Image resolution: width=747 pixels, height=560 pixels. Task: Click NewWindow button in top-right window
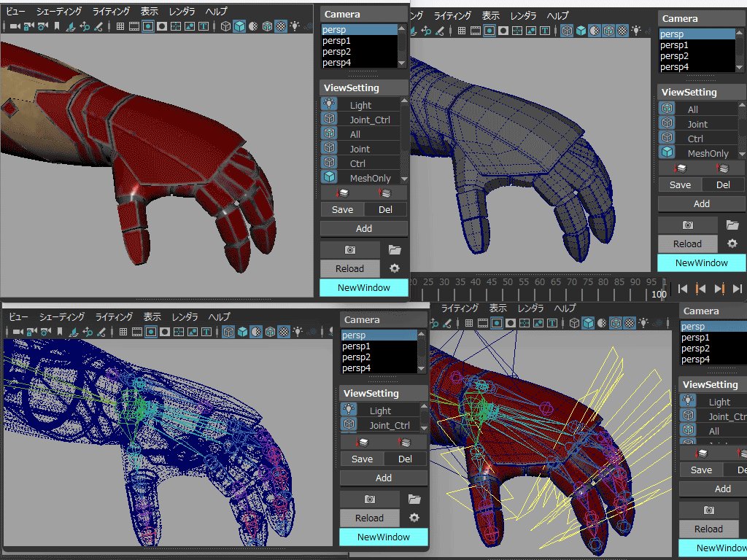[702, 262]
